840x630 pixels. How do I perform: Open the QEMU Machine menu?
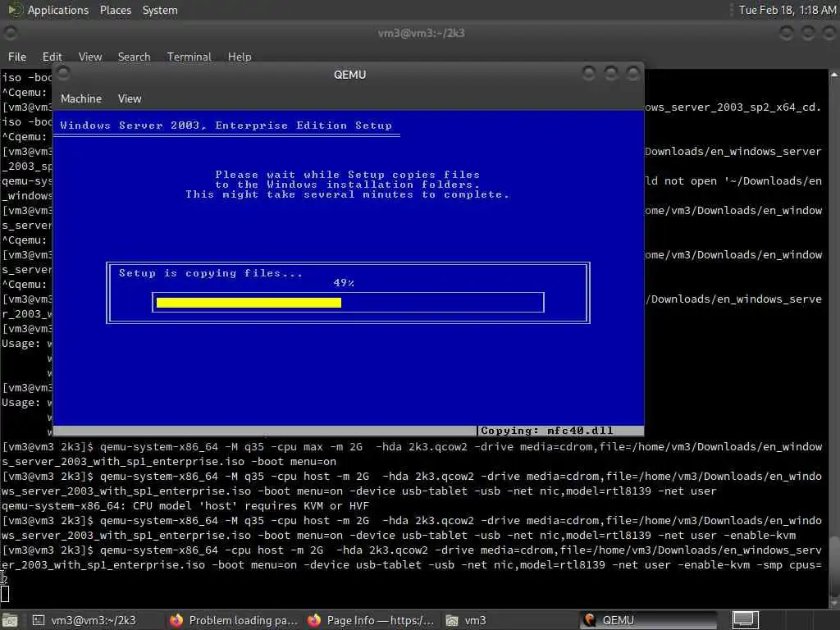point(81,98)
